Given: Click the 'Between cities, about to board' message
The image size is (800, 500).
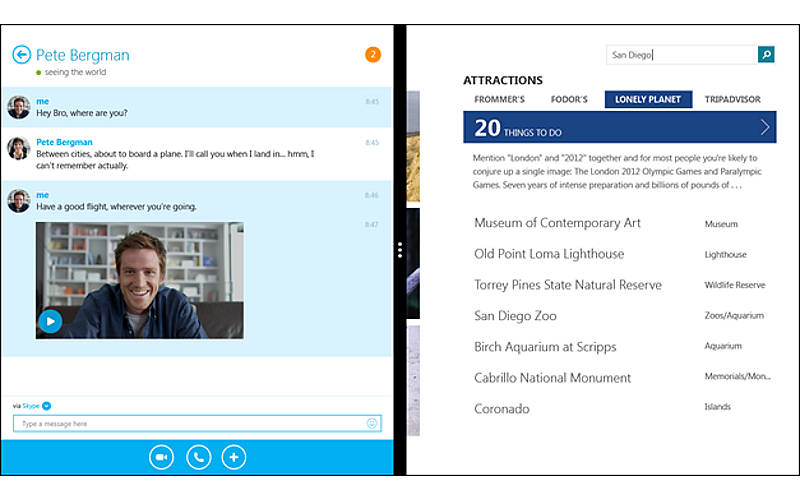Looking at the screenshot, I should coord(175,159).
